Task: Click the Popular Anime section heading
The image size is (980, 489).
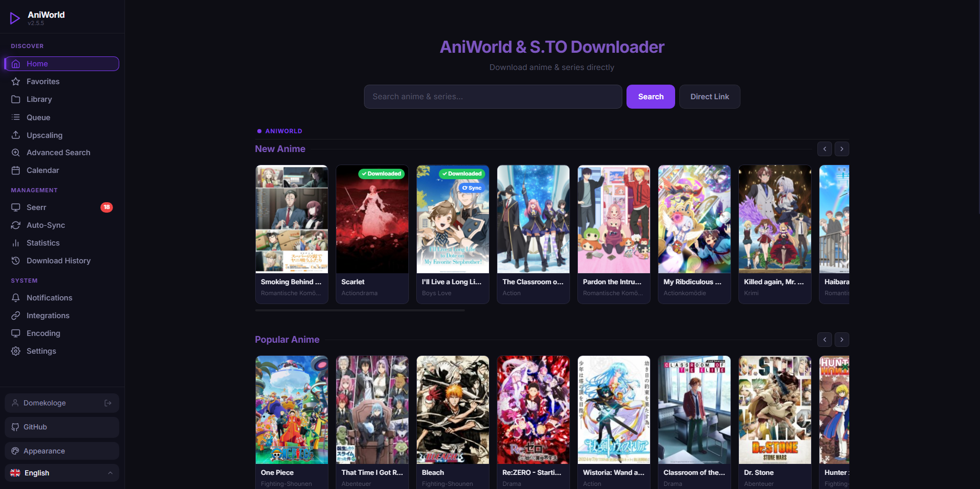Action: tap(287, 340)
